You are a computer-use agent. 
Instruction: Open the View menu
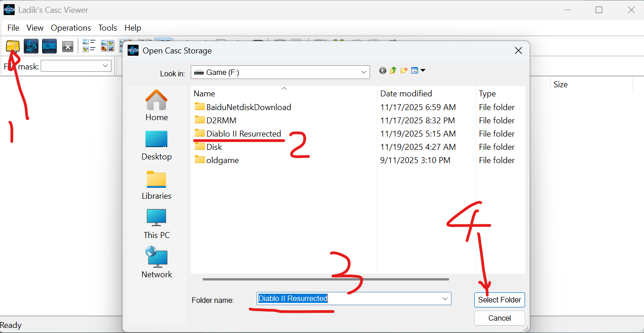tap(35, 28)
